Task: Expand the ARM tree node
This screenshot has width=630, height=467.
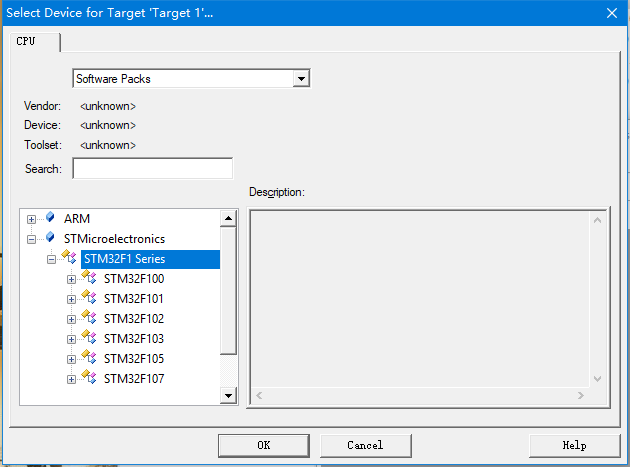Action: point(31,219)
